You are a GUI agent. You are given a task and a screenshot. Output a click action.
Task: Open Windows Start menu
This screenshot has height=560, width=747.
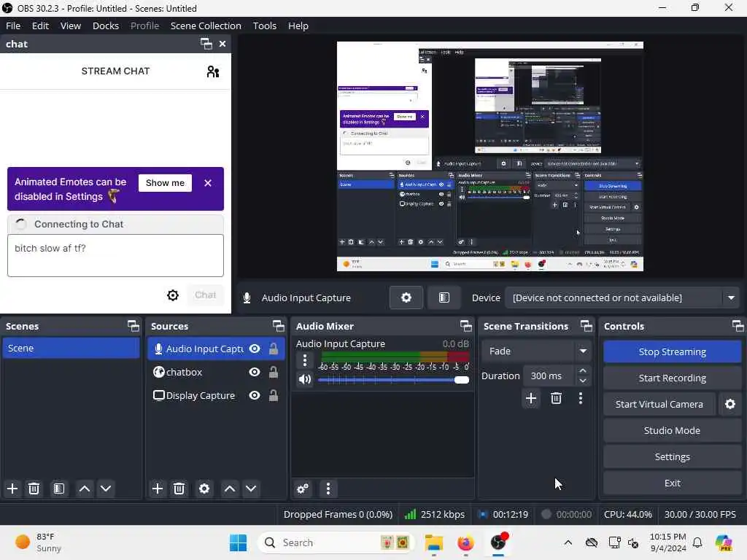(239, 542)
